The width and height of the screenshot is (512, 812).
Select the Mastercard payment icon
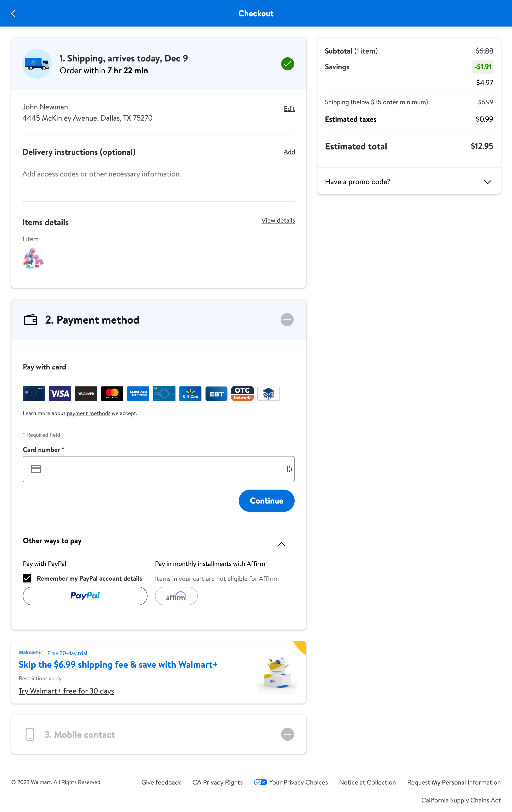112,393
